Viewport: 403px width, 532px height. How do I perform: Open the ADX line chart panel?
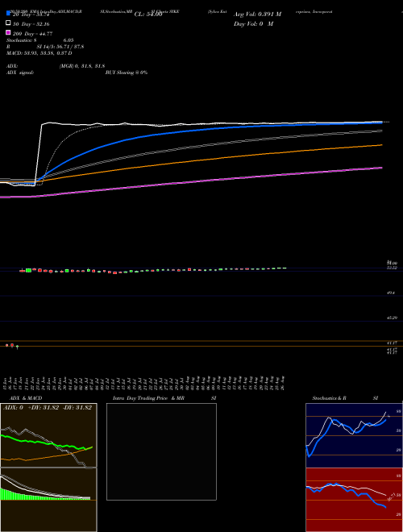pos(48,435)
